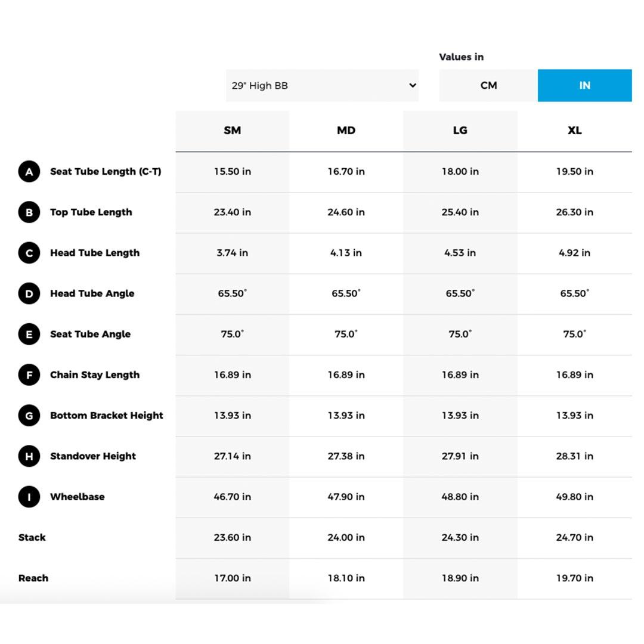Switch values to CM units

488,85
